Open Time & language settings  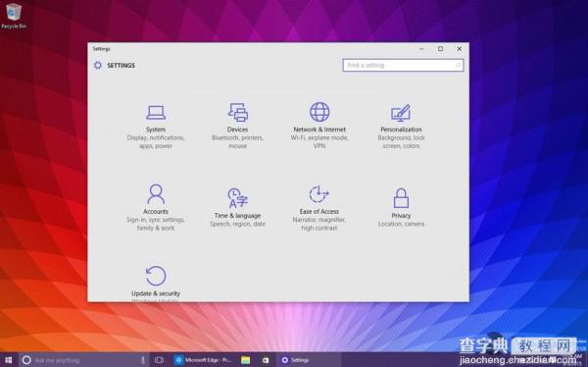coord(237,208)
